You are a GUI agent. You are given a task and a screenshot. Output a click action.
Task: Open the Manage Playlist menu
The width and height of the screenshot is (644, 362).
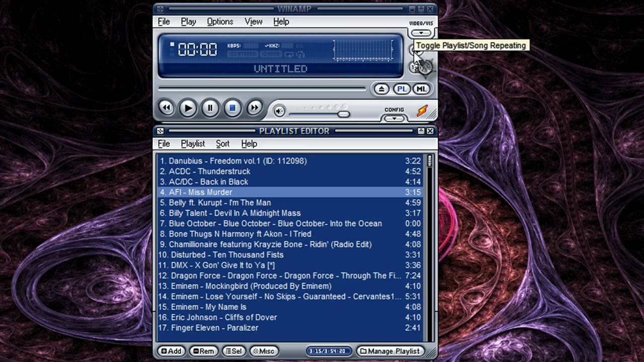pos(390,351)
